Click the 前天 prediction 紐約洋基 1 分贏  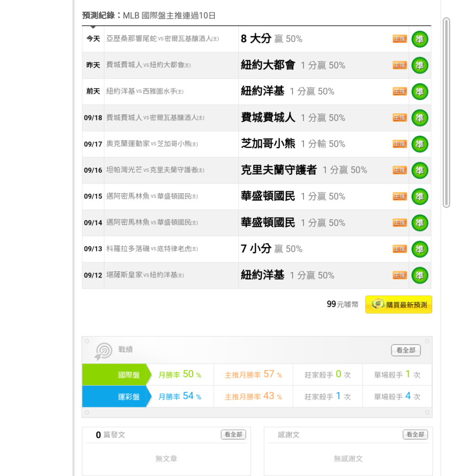(x=288, y=91)
